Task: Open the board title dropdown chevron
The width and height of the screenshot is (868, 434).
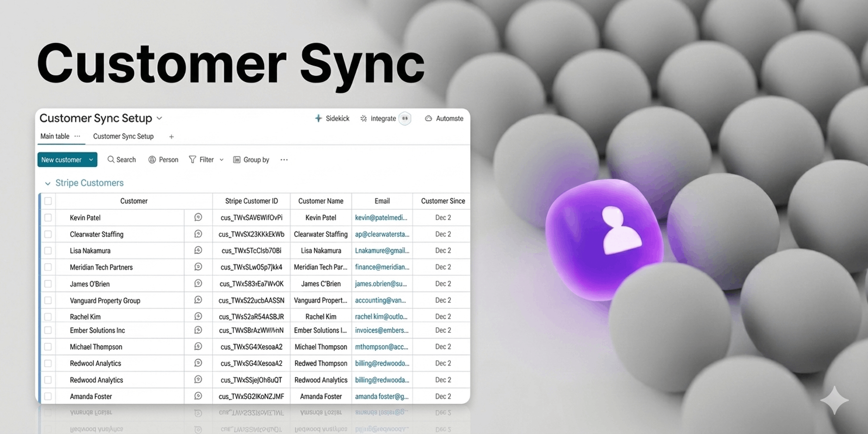Action: [159, 118]
